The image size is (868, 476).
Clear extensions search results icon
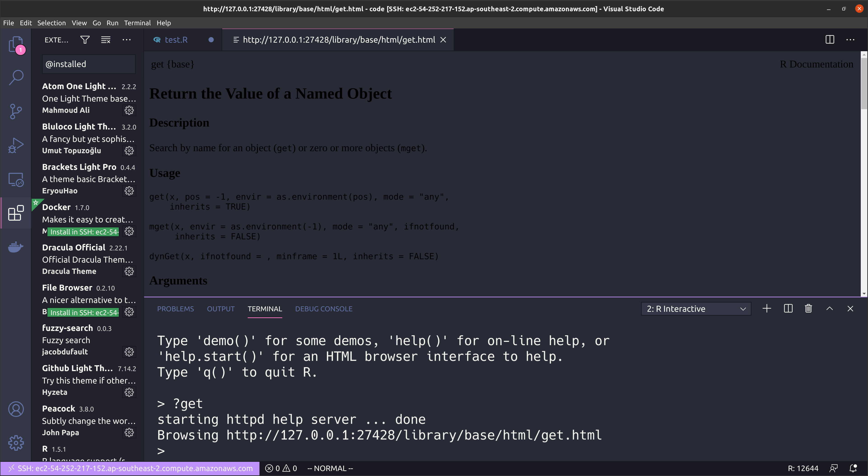pyautogui.click(x=105, y=40)
